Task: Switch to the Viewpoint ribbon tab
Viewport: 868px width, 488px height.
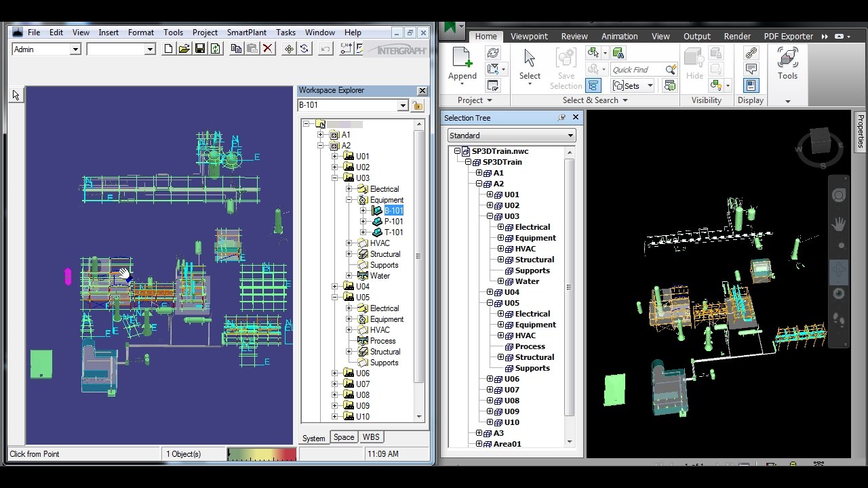Action: coord(529,37)
